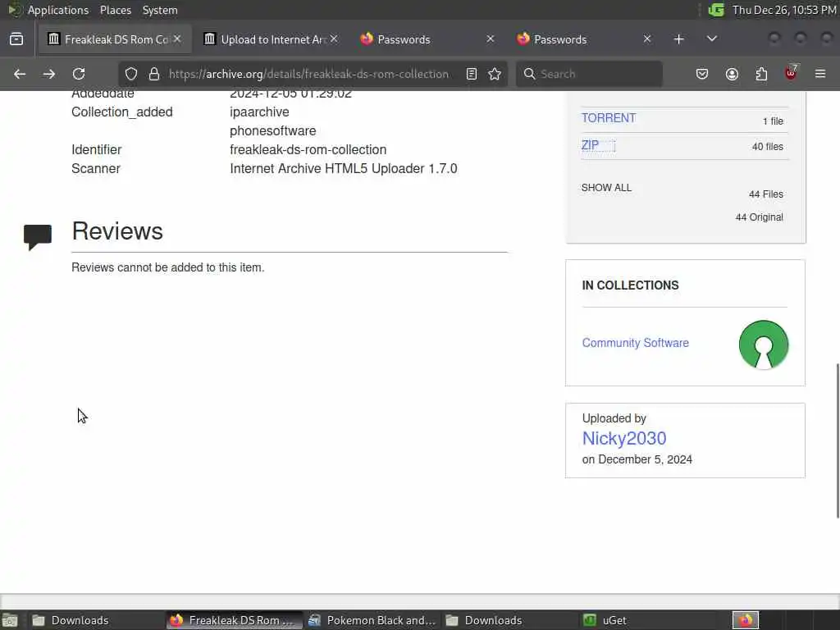This screenshot has width=840, height=630.
Task: Close the second Passwords tab
Action: pyautogui.click(x=646, y=39)
